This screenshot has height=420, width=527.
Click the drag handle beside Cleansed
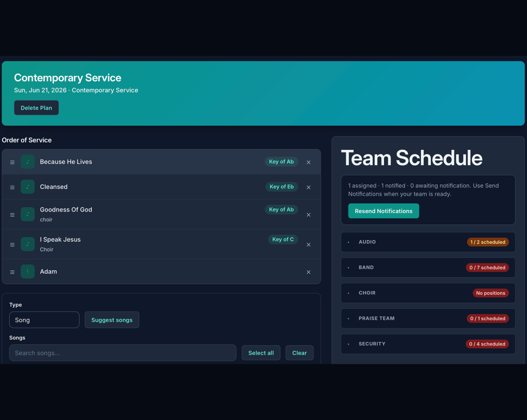coord(12,187)
